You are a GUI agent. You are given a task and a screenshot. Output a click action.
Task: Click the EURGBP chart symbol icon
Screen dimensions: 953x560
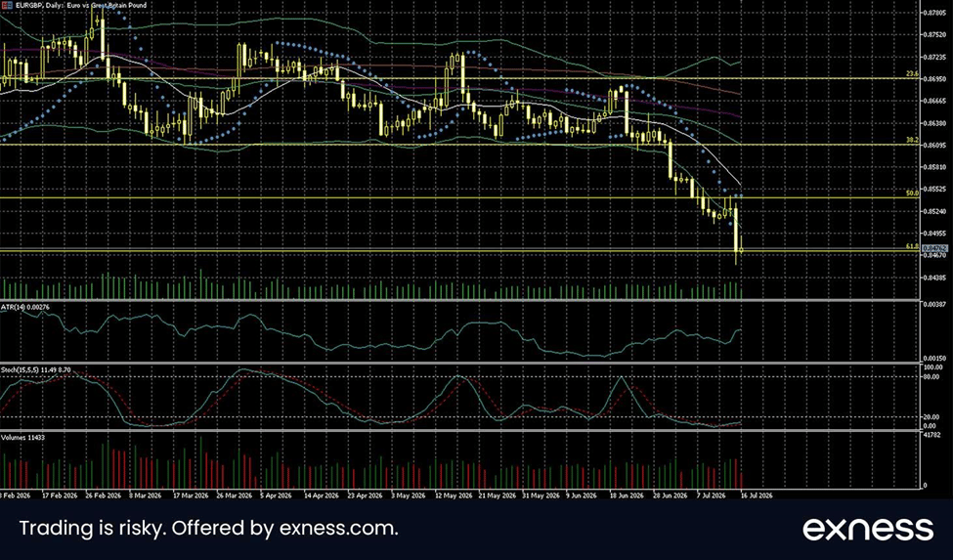point(5,5)
